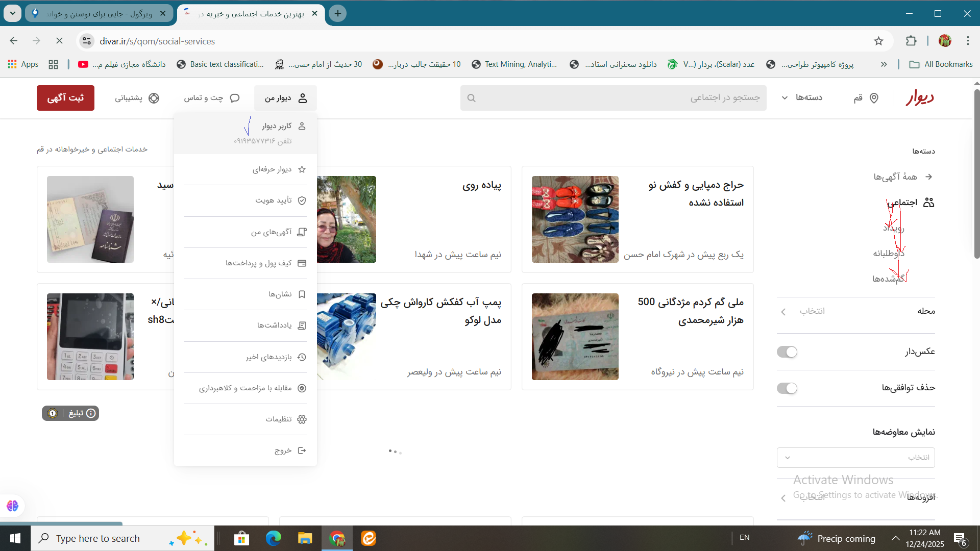Screen dimensions: 980x551
Task: Open the همهٔ آگهی‌ها link
Action: tap(895, 177)
